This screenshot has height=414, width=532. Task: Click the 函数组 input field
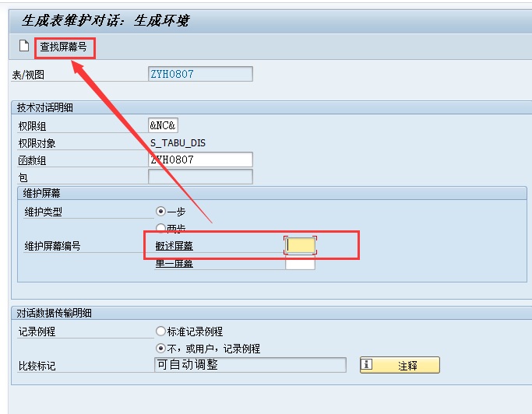pyautogui.click(x=200, y=160)
